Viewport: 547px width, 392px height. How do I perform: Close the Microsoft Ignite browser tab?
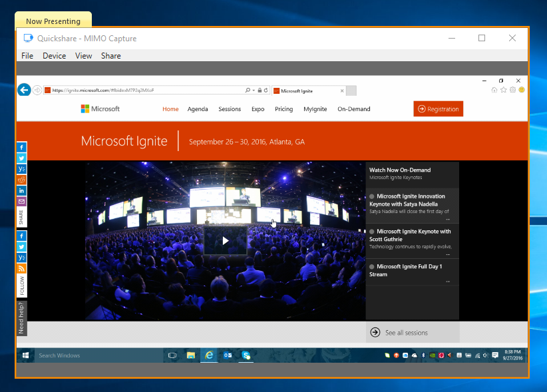[342, 91]
